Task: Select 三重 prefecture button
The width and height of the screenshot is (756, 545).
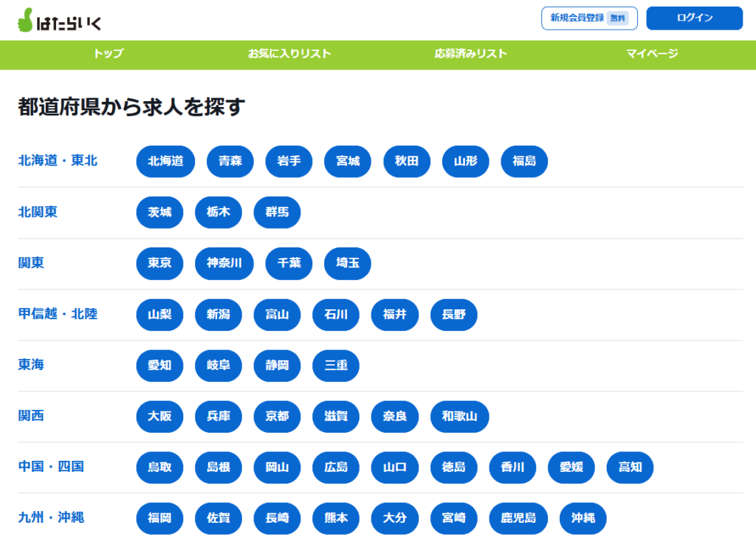Action: 336,366
